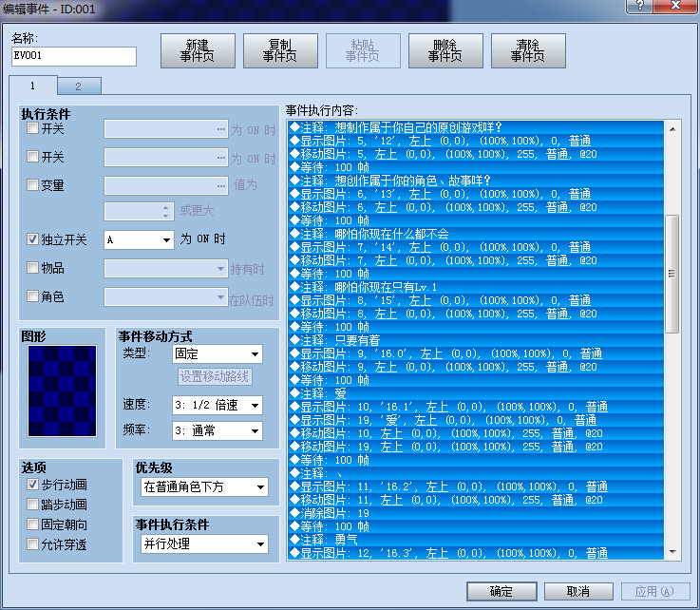Enable the second 开关 condition checkbox
This screenshot has height=610, width=700.
click(x=32, y=157)
